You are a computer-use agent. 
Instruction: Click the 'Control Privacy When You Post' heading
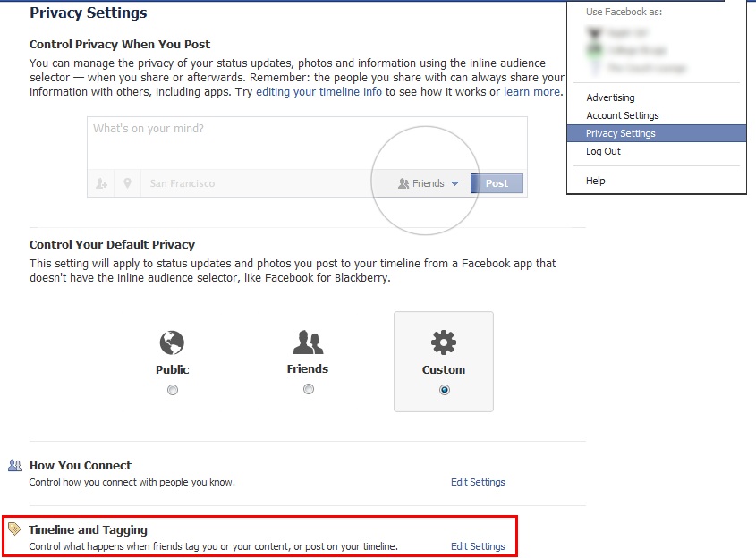click(120, 45)
